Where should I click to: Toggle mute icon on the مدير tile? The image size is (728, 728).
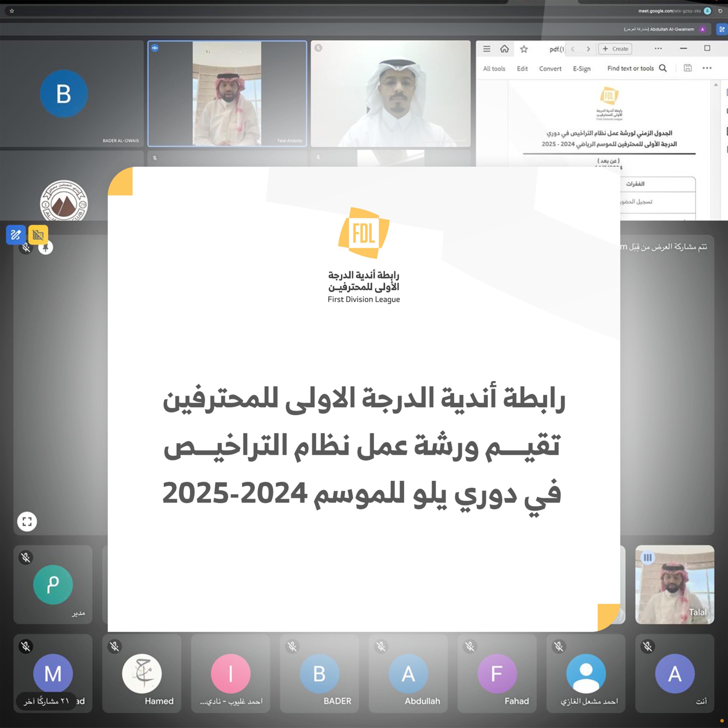coord(26,557)
